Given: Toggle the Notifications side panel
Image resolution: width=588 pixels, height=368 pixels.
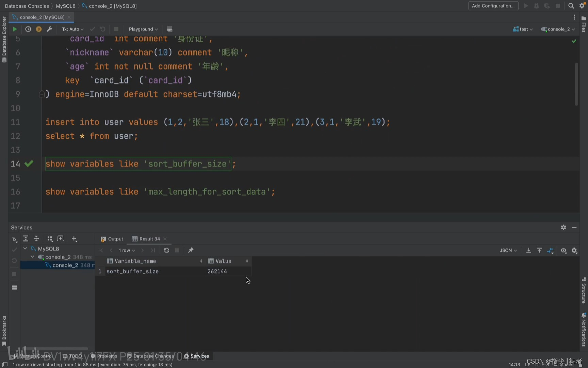Looking at the screenshot, I should click(584, 329).
